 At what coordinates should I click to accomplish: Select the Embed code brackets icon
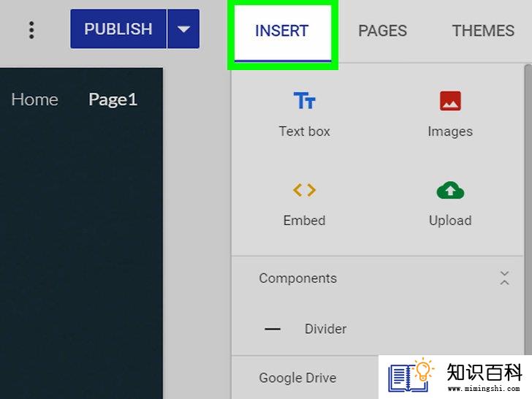(304, 190)
